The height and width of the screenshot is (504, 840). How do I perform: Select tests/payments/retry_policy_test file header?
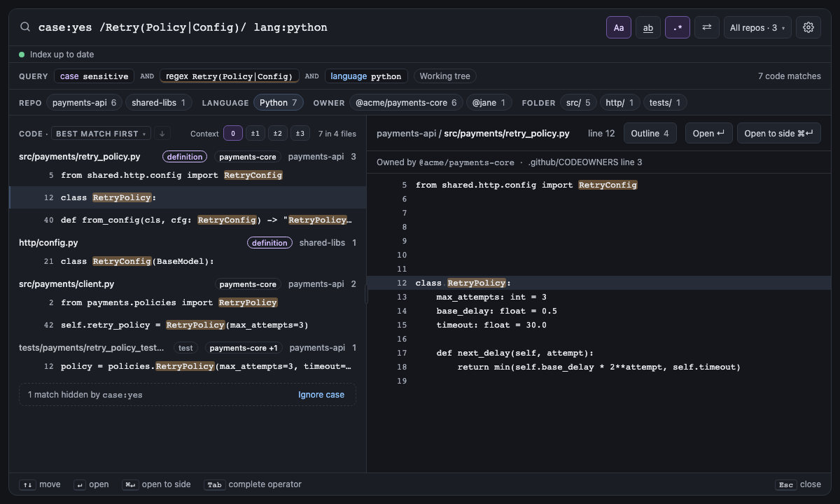[x=188, y=348]
